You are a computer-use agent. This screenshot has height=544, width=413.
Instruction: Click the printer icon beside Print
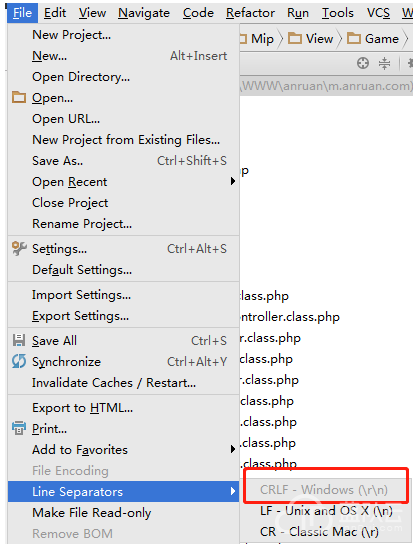[x=19, y=428]
